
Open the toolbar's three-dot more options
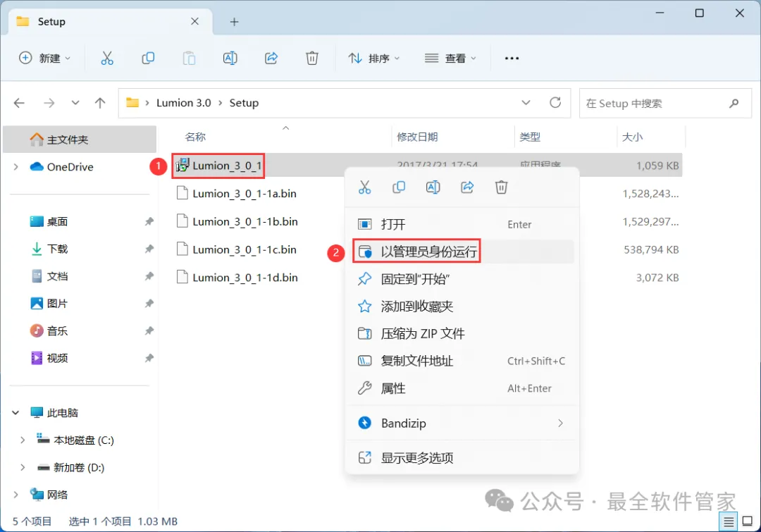pyautogui.click(x=512, y=58)
